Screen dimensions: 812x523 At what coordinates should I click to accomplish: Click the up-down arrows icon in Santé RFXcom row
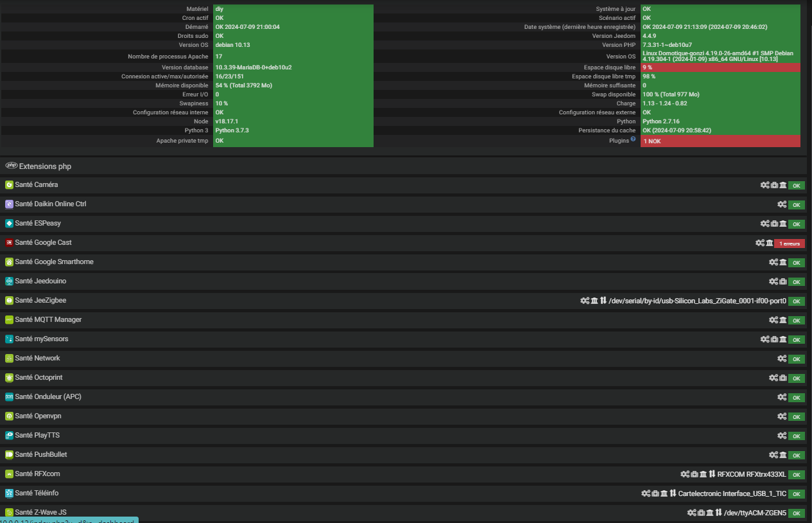point(713,474)
